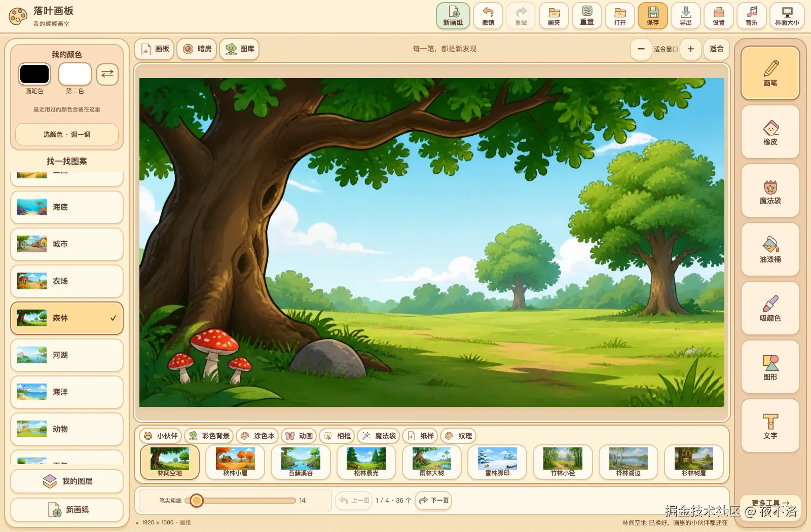Image resolution: width=811 pixels, height=532 pixels.
Task: Open the 魔法袋 category tab
Action: 379,436
